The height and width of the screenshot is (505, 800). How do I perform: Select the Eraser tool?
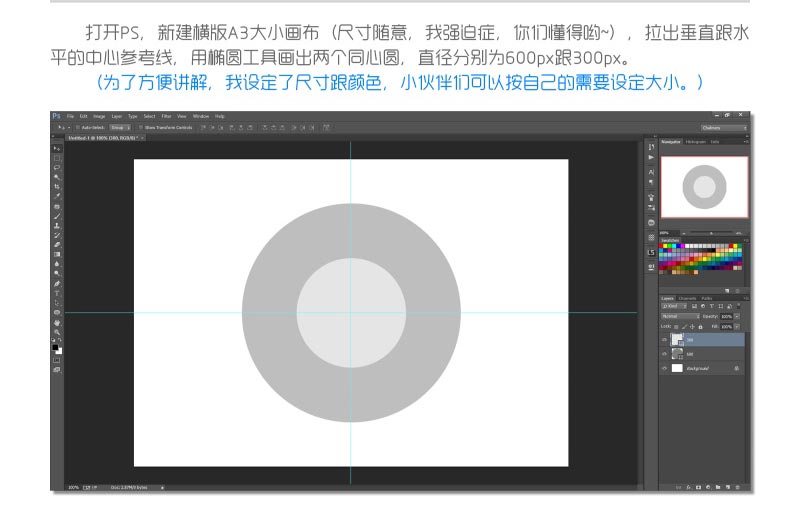57,245
